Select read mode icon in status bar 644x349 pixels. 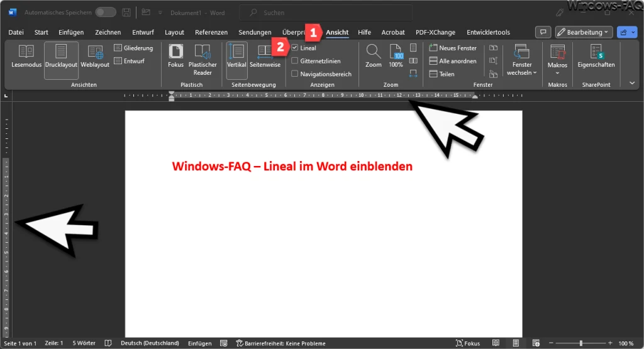coord(496,343)
